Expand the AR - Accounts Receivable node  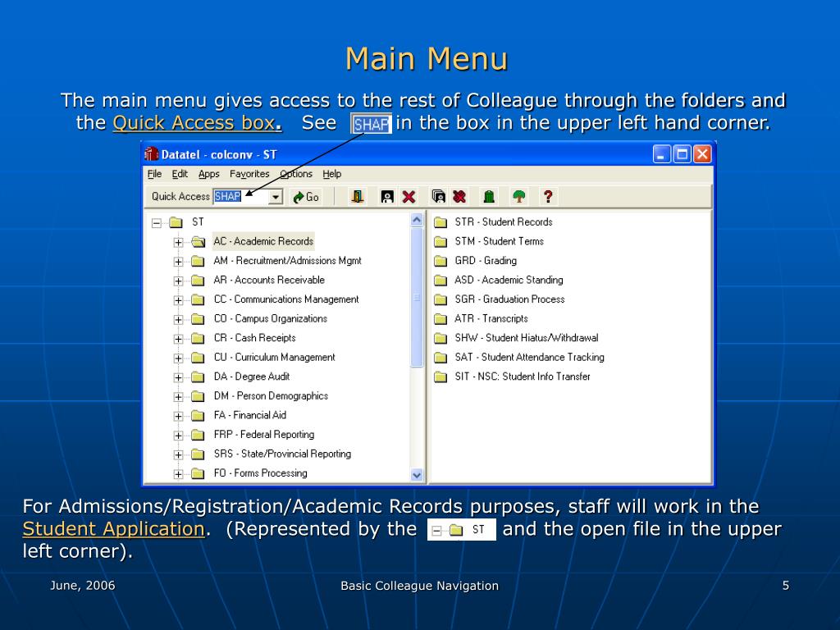click(178, 281)
